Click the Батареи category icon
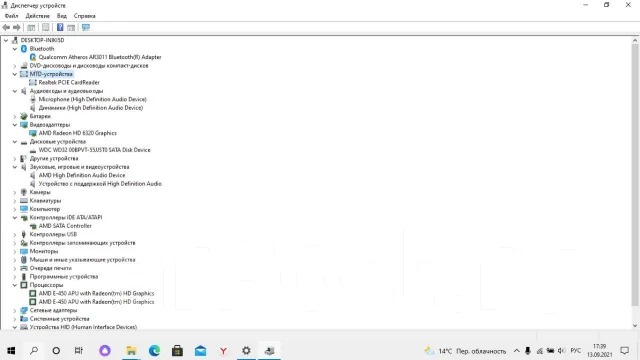 pyautogui.click(x=24, y=116)
